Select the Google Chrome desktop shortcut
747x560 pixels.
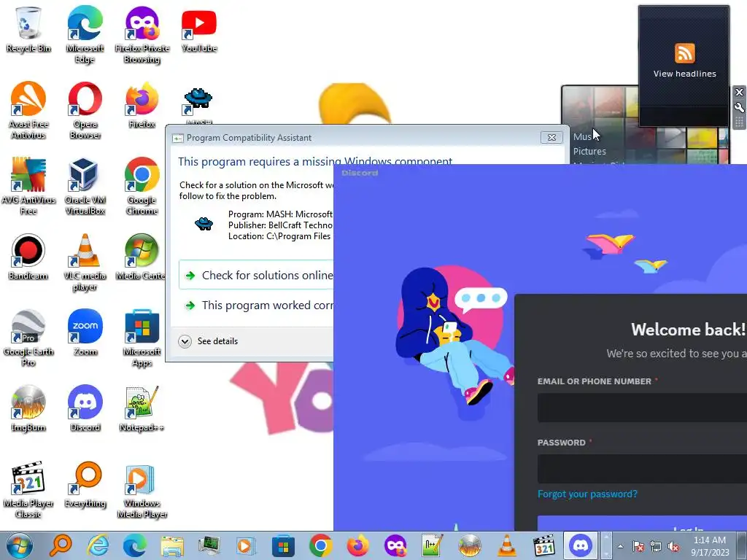click(142, 186)
